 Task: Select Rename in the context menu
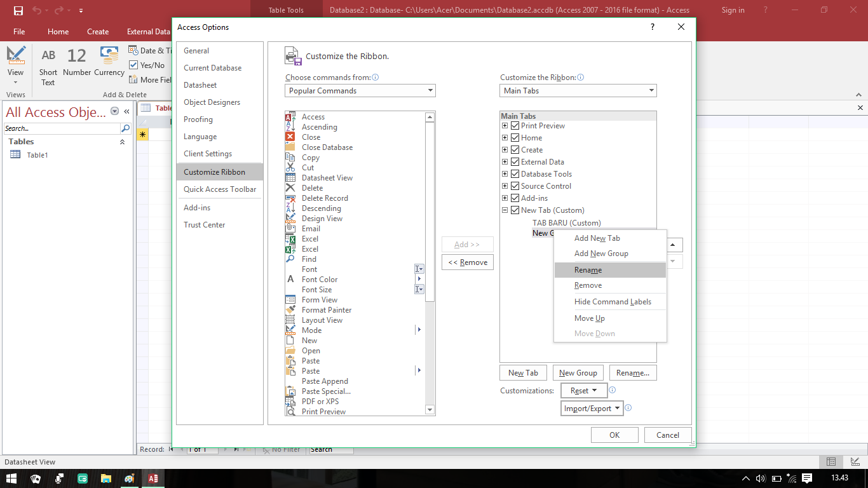pyautogui.click(x=610, y=270)
